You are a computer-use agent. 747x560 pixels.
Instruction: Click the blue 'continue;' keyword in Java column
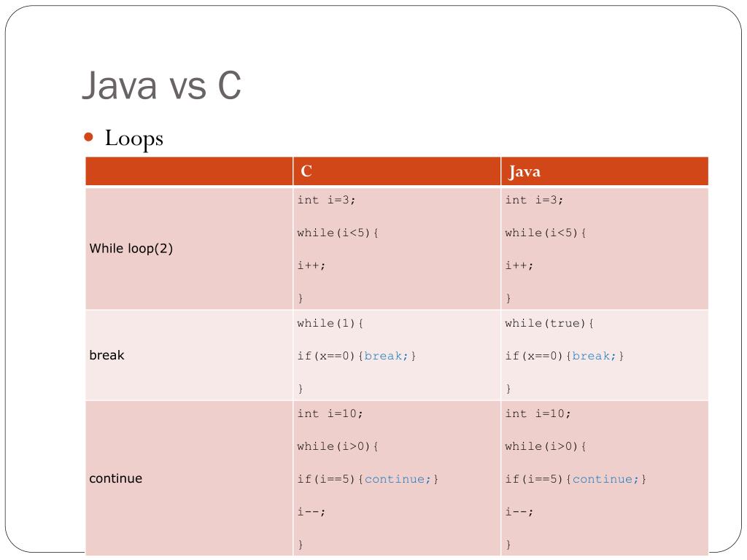605,479
